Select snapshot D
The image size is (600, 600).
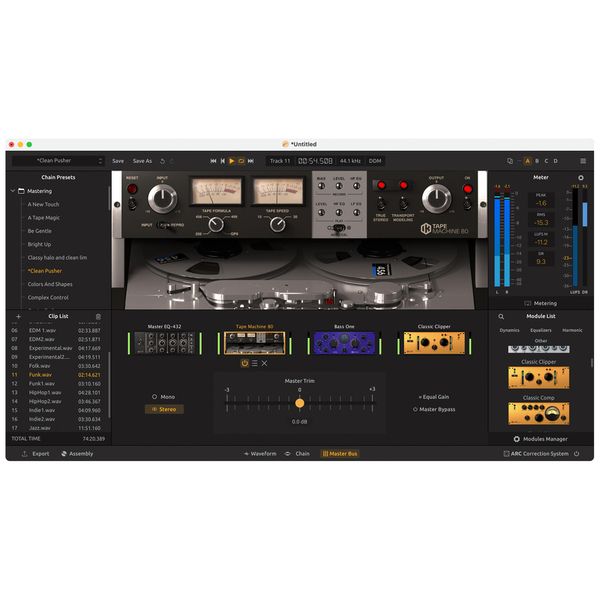[x=555, y=161]
